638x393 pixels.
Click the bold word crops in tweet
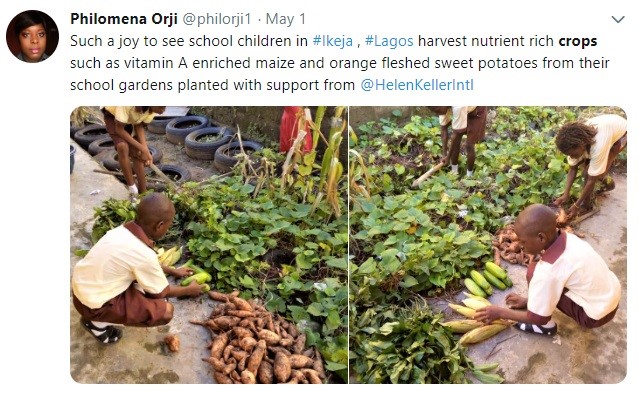click(x=578, y=41)
